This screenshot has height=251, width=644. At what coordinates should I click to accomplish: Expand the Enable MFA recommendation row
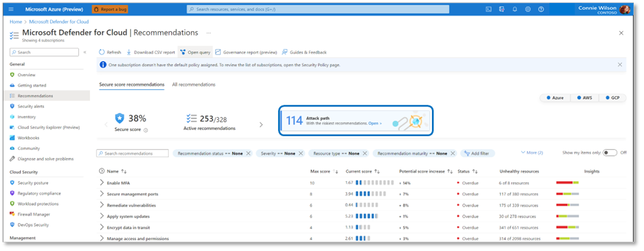pos(102,183)
